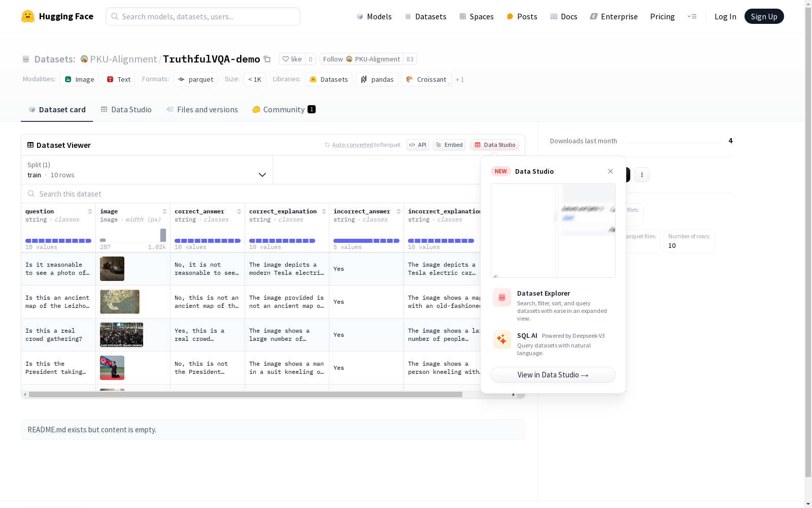Screen dimensions: 812x508
Task: Open Enterprise page
Action: (x=614, y=16)
